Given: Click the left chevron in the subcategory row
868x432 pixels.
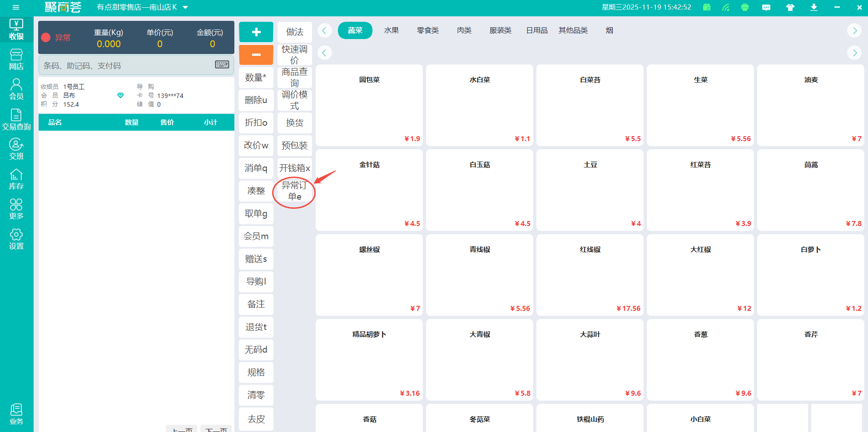Looking at the screenshot, I should tap(324, 53).
